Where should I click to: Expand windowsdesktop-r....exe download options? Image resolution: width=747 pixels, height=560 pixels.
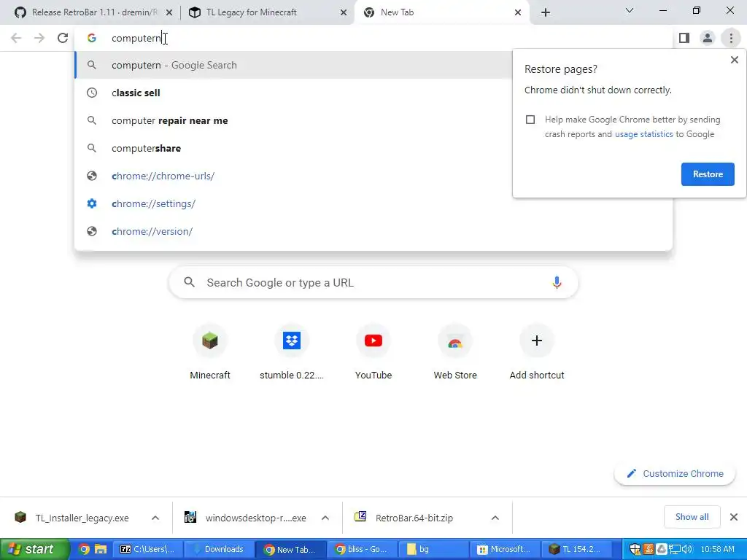(x=325, y=518)
